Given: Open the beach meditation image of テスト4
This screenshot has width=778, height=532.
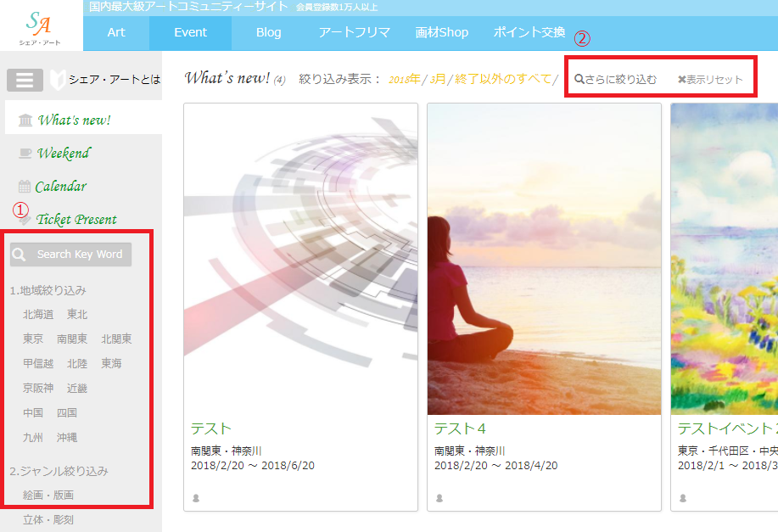Looking at the screenshot, I should pos(545,259).
